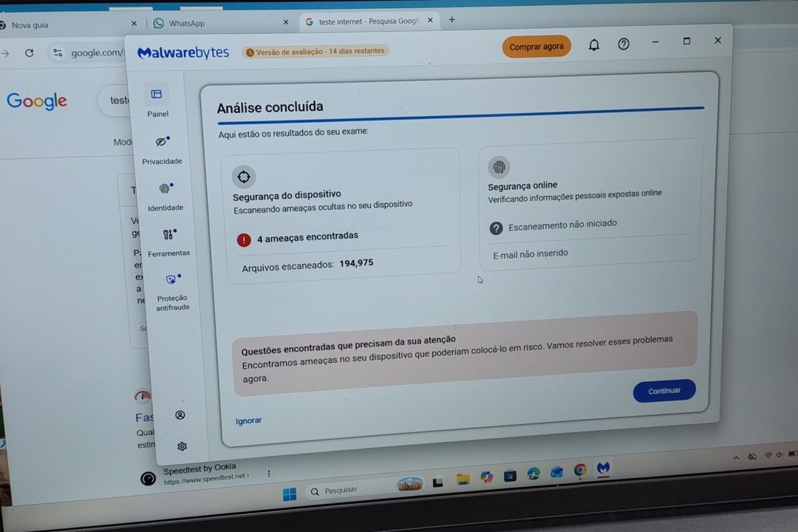Open Proteção antifraude in the sidebar
The image size is (798, 532).
172,292
